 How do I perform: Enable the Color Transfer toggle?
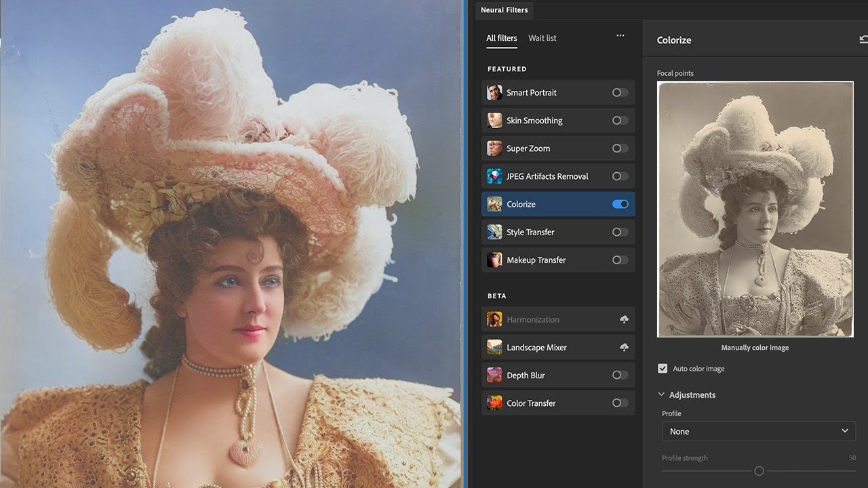[620, 403]
